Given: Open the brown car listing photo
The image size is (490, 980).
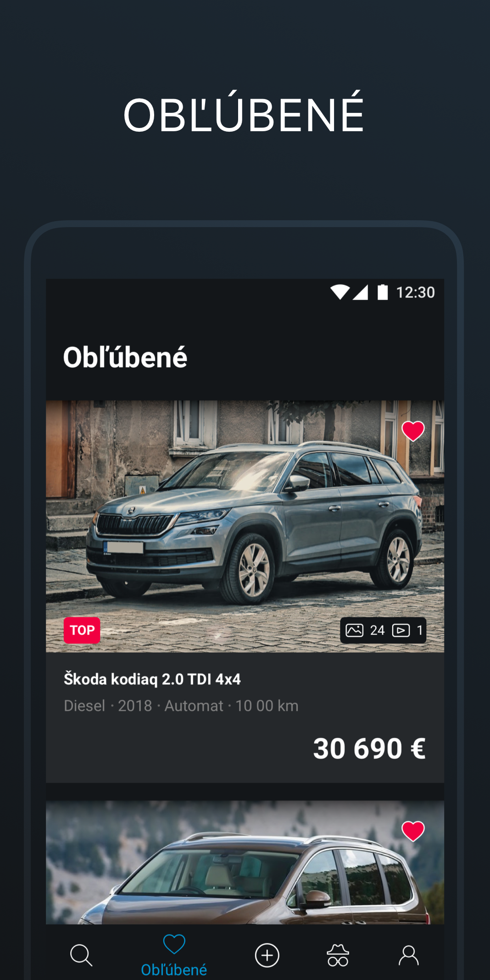Looking at the screenshot, I should [x=245, y=863].
